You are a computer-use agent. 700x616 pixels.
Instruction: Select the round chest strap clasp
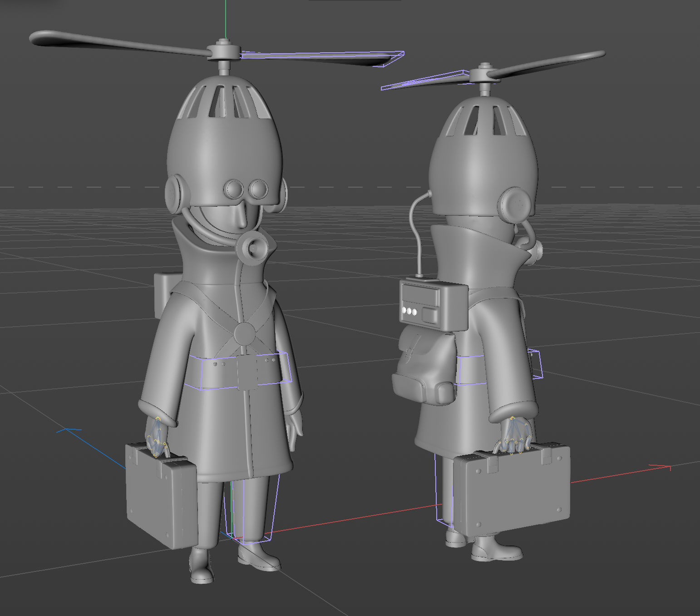[245, 334]
